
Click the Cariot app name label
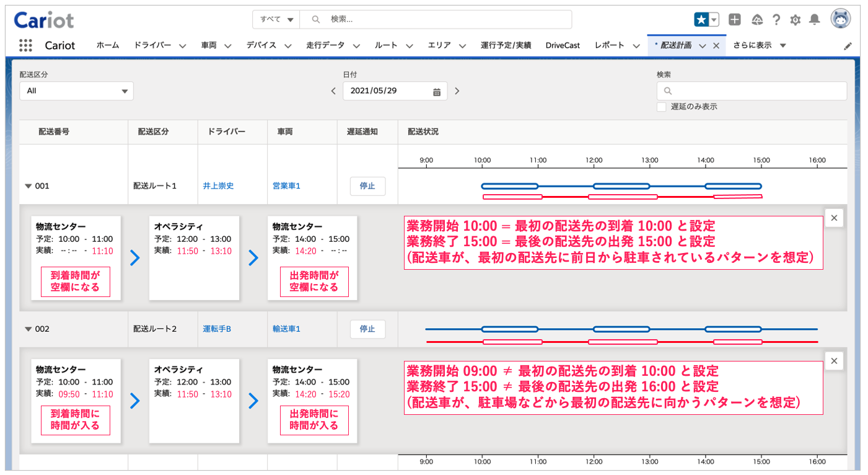click(60, 45)
